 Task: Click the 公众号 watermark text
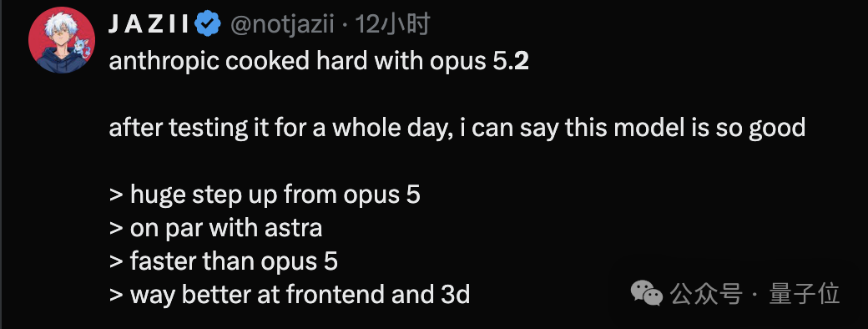click(x=706, y=293)
